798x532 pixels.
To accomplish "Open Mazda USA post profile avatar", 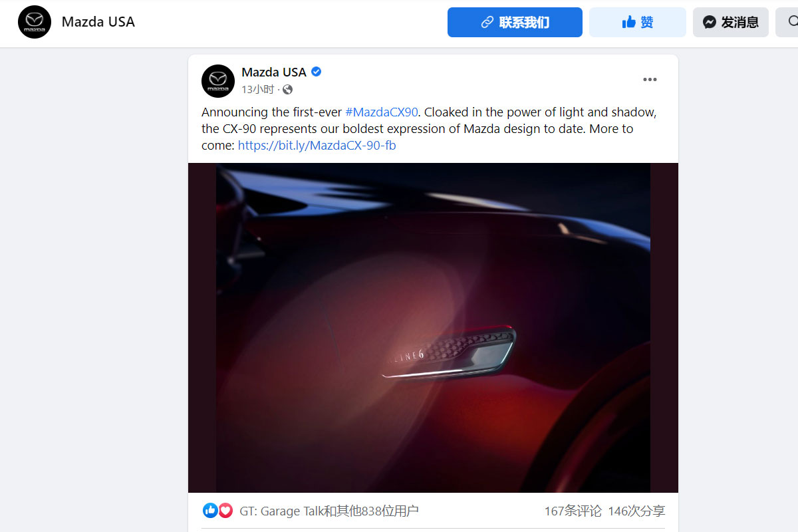I will (x=218, y=81).
